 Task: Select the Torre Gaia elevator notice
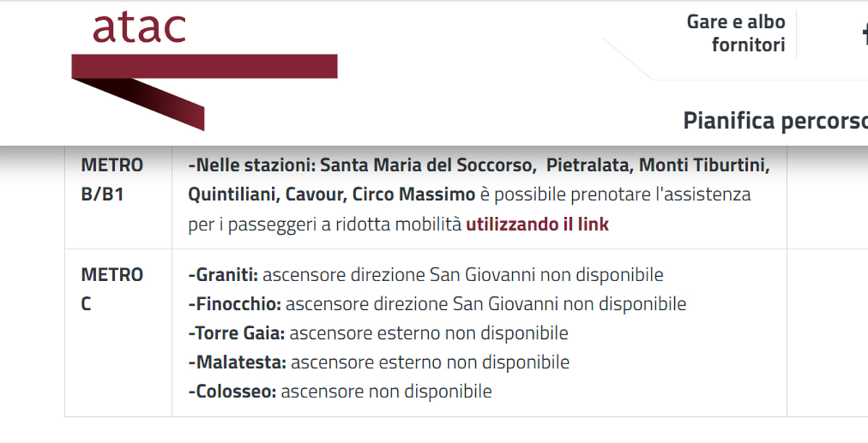click(376, 332)
